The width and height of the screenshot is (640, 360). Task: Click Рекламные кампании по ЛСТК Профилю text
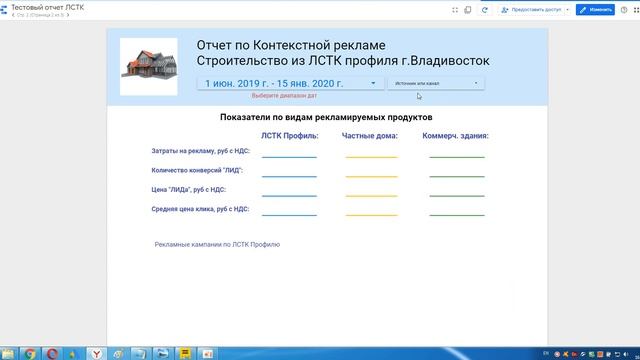click(217, 244)
